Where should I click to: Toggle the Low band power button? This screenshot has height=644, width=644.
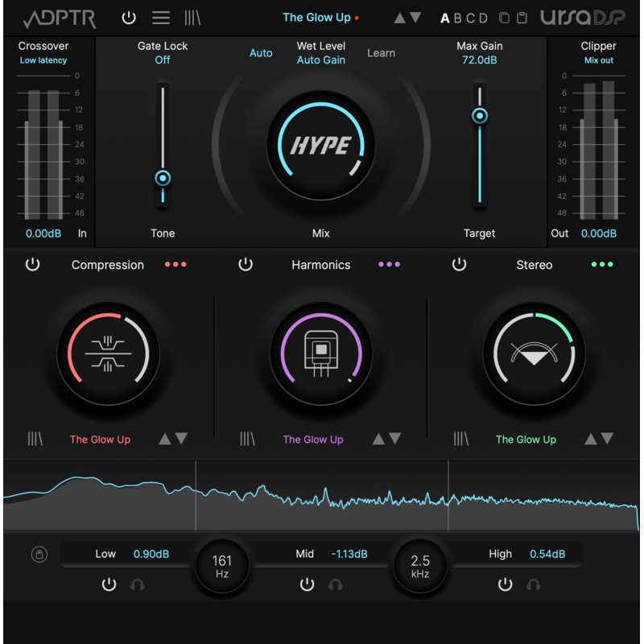pyautogui.click(x=109, y=584)
